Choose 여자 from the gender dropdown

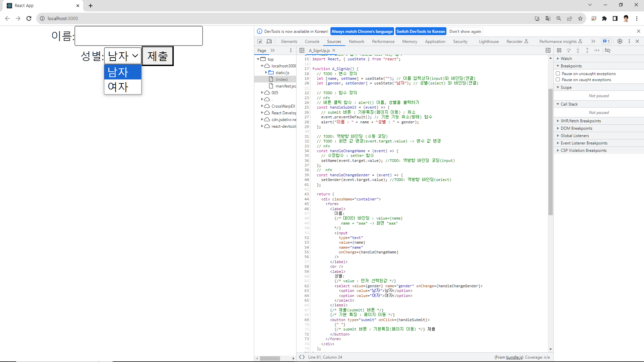pyautogui.click(x=122, y=87)
